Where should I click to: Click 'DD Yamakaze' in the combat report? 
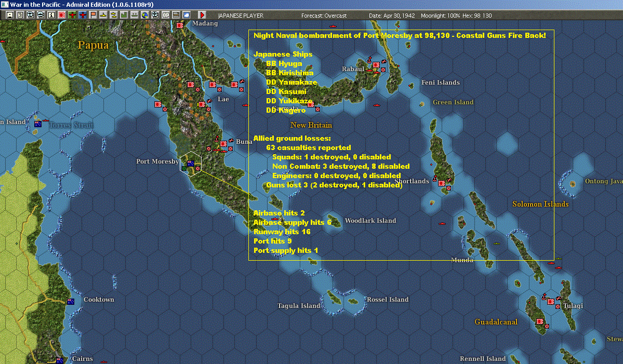(291, 82)
